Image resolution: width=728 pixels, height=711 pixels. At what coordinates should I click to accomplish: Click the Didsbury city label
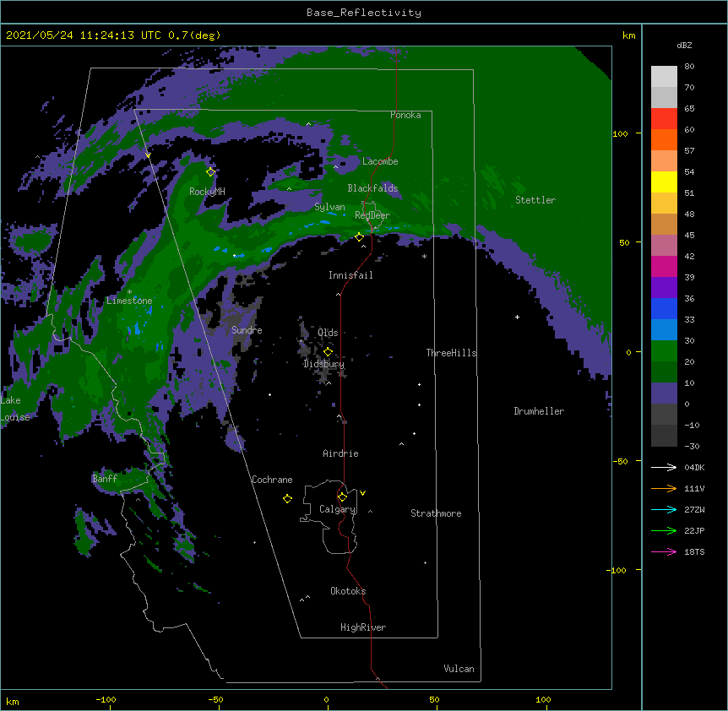(324, 364)
